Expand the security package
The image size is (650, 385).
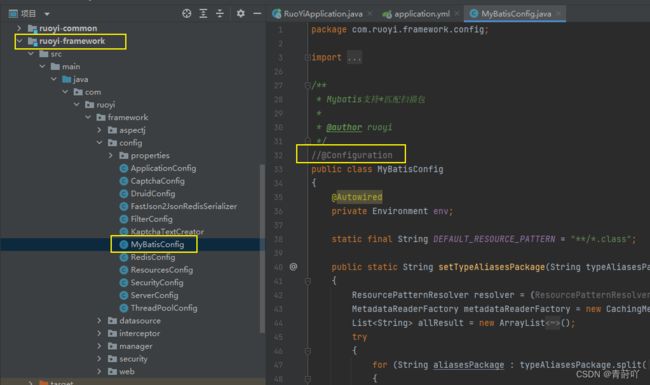pos(99,358)
